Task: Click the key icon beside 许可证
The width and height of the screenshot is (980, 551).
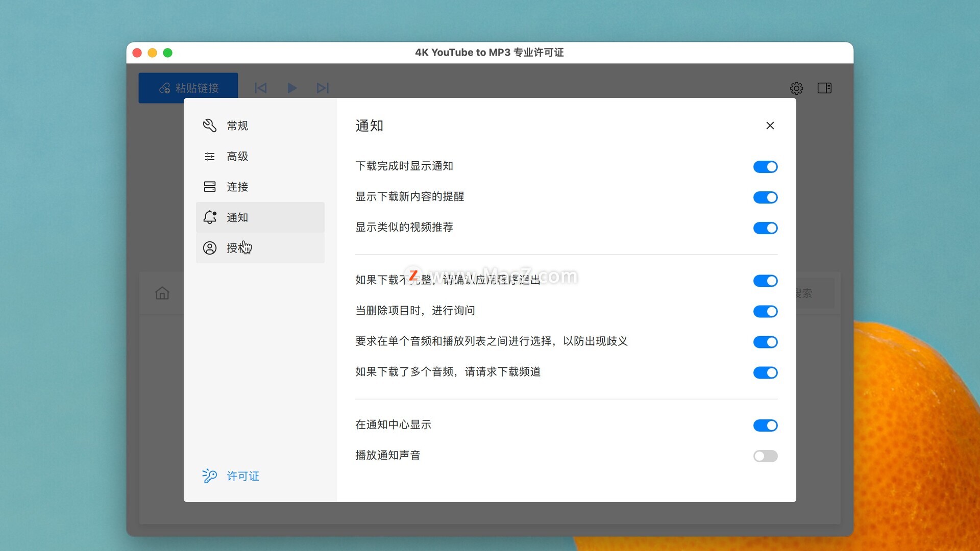Action: tap(209, 476)
